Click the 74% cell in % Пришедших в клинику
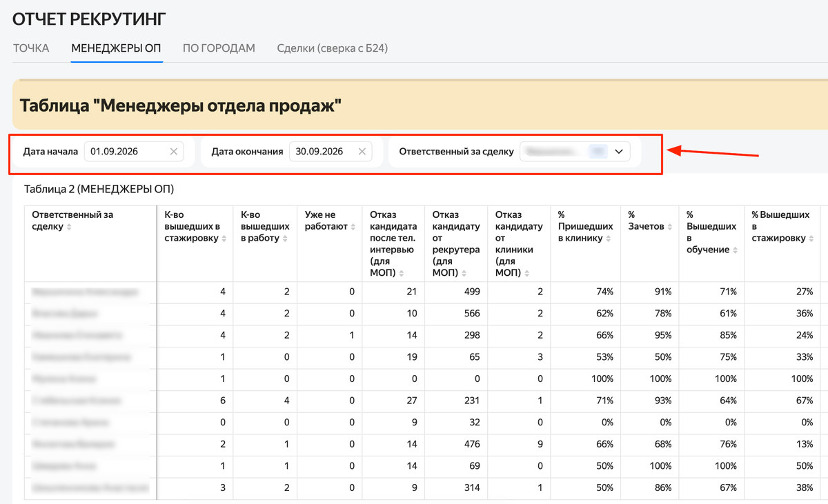Image resolution: width=828 pixels, height=504 pixels. pyautogui.click(x=604, y=292)
